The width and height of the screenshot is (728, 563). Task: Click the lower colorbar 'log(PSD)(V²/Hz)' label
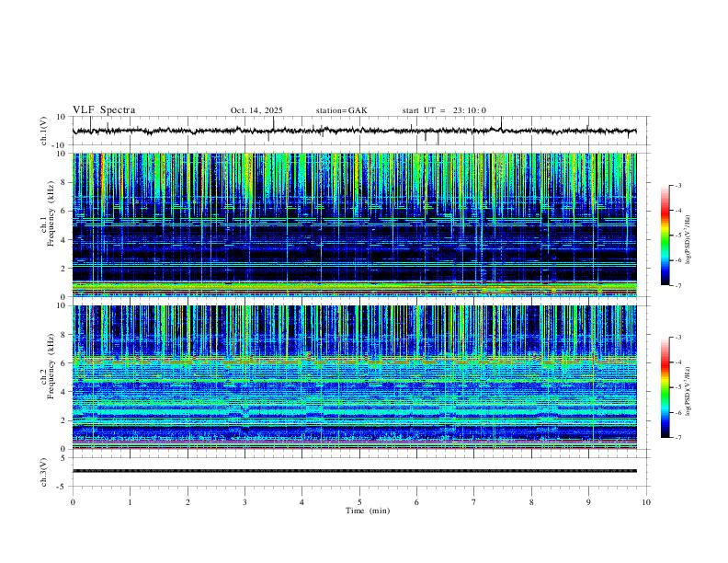click(x=688, y=392)
